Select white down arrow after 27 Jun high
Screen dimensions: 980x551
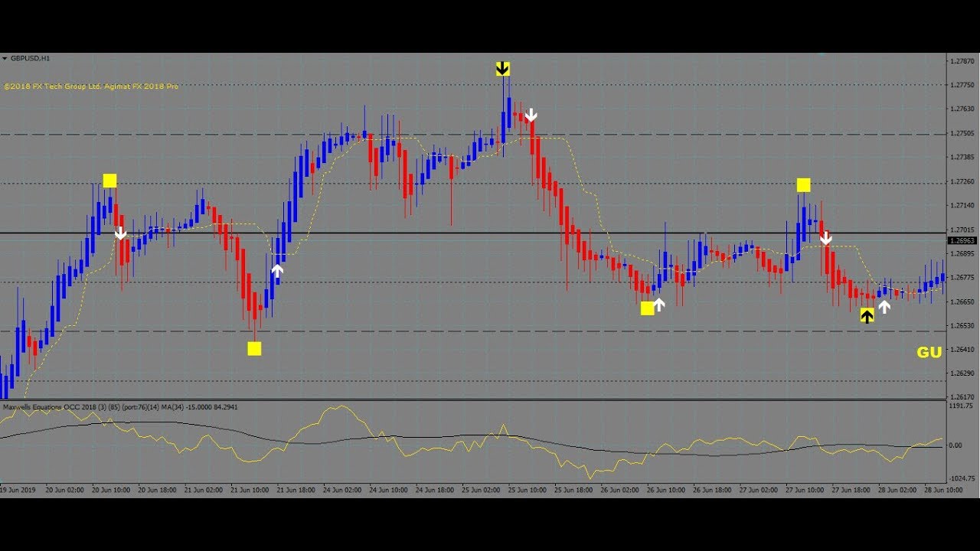pos(826,238)
